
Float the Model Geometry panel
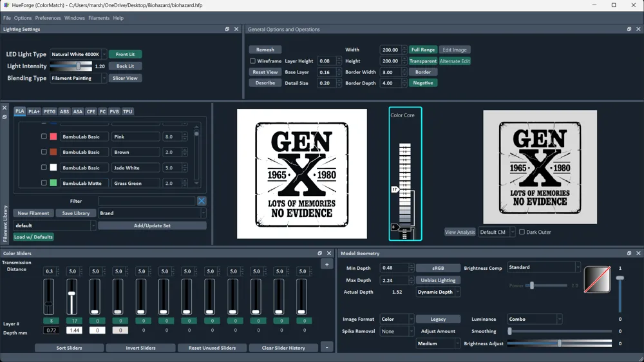click(x=629, y=253)
